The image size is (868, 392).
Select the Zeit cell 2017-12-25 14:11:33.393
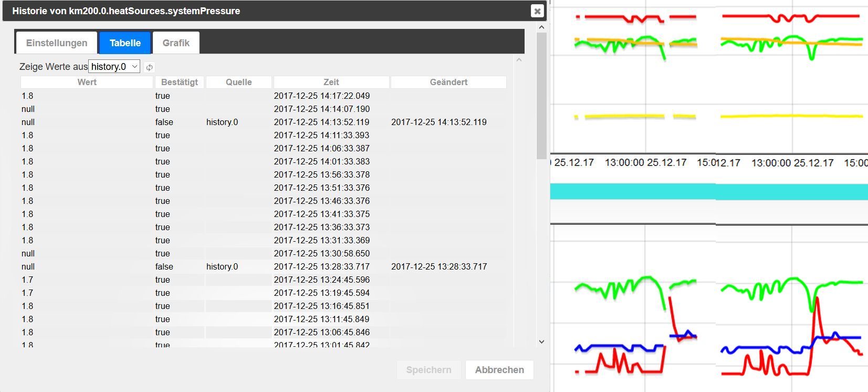coord(322,135)
